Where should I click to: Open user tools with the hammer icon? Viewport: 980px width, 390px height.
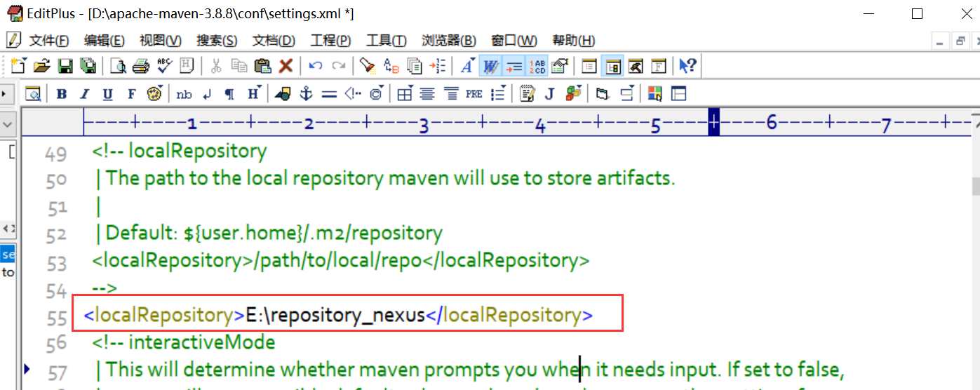636,66
